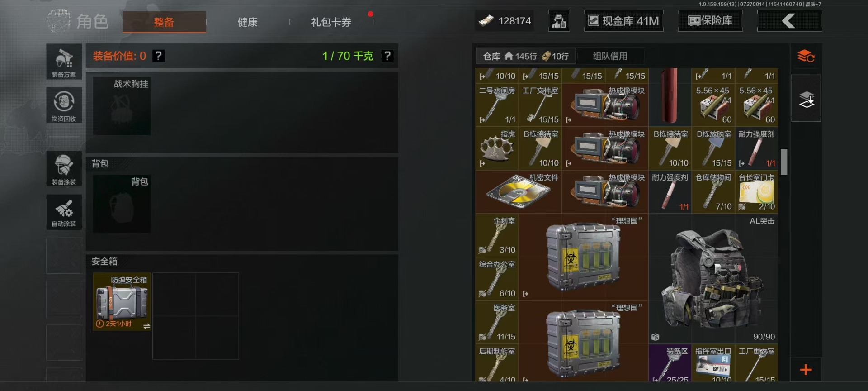Click the help icon beside weight
The width and height of the screenshot is (868, 391).
(387, 56)
